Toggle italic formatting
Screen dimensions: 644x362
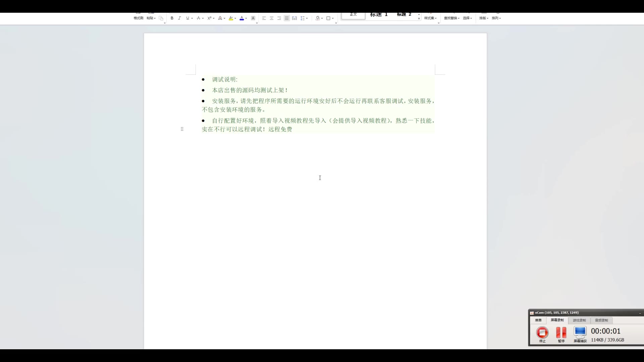(x=179, y=18)
